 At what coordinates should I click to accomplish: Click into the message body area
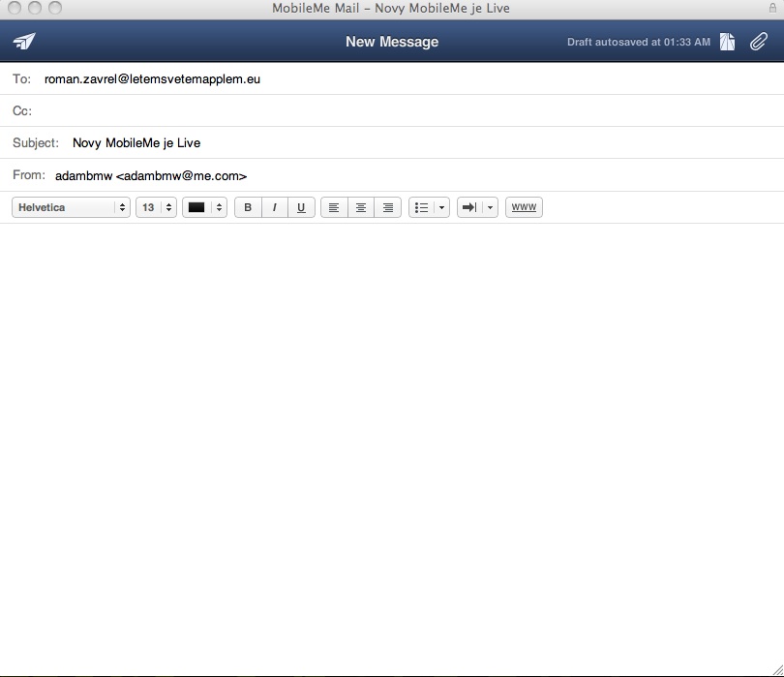click(392, 447)
